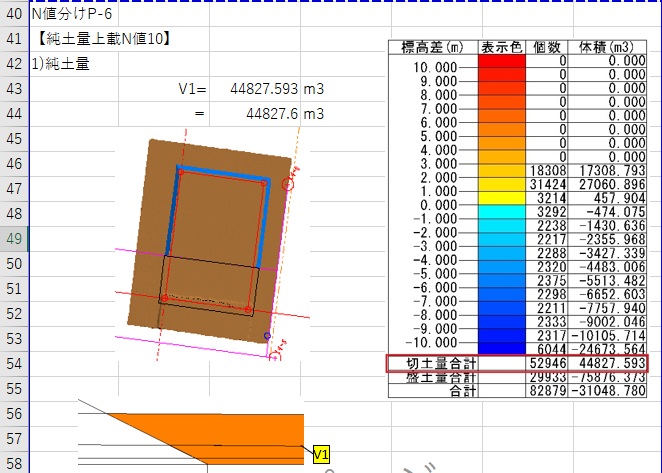Click the 標高差(m) column header

click(x=432, y=47)
